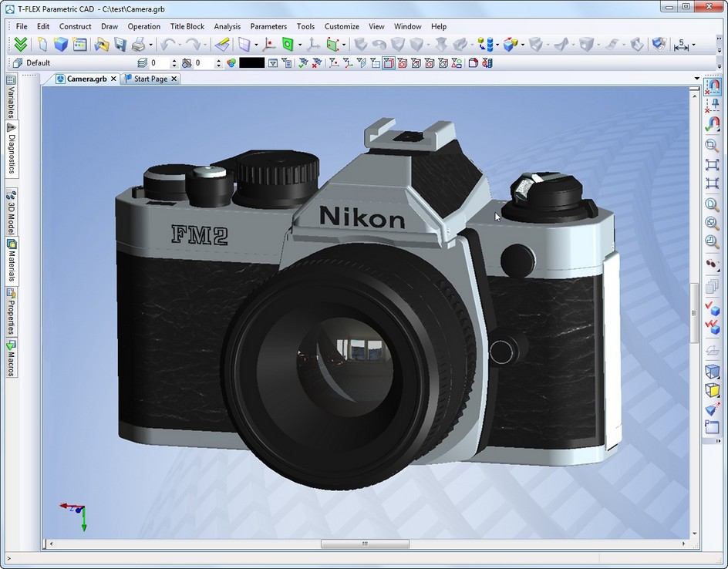Toggle the green check selector filter
Viewport: 728px width, 569px height.
(x=303, y=63)
